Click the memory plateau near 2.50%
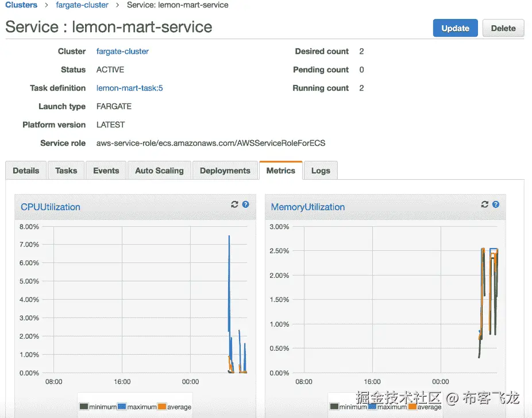 (494, 250)
